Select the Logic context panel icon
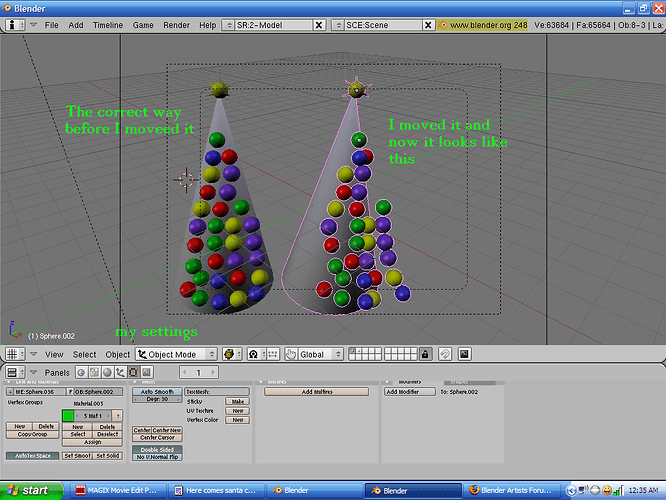The width and height of the screenshot is (666, 500). [81, 373]
